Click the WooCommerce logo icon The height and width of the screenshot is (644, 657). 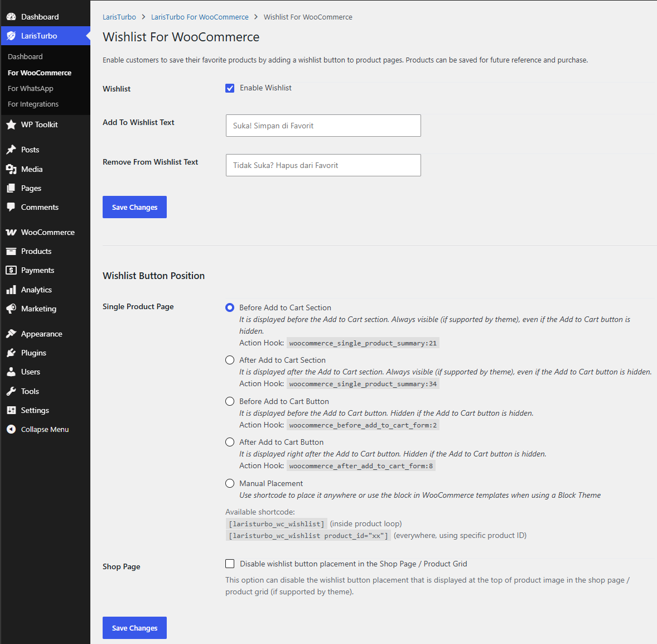coord(11,232)
